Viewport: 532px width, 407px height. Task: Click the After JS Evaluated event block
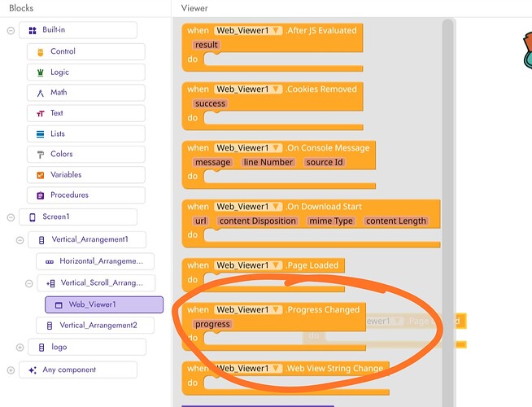273,47
